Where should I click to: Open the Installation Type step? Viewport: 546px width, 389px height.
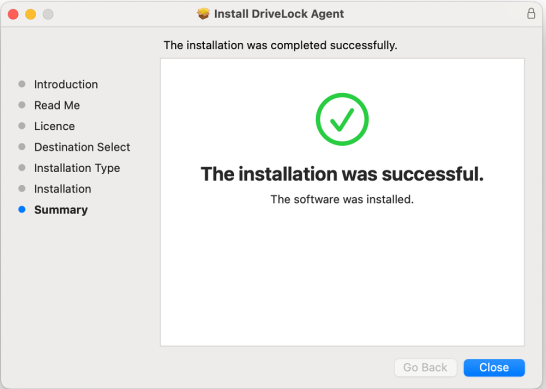click(77, 168)
